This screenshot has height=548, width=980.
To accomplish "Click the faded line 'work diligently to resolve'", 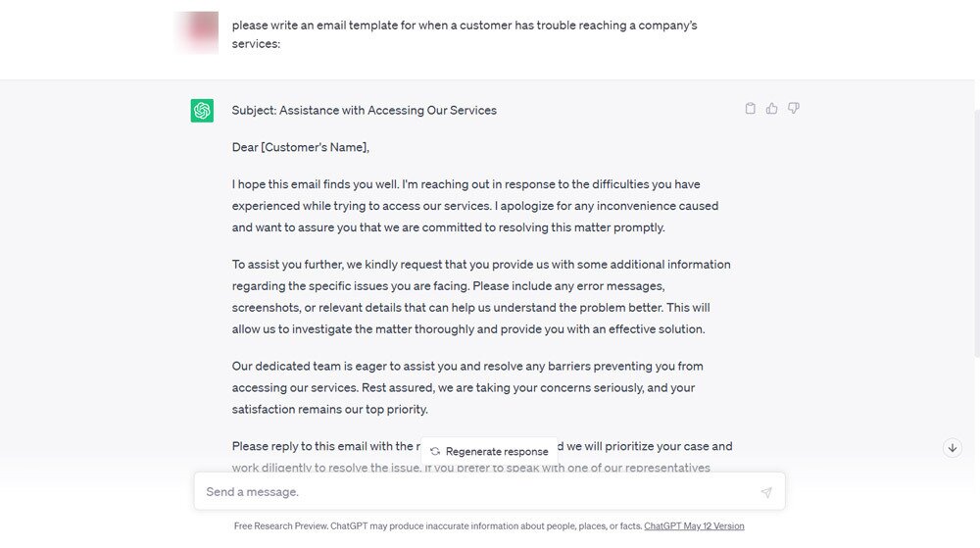I will (x=325, y=469).
